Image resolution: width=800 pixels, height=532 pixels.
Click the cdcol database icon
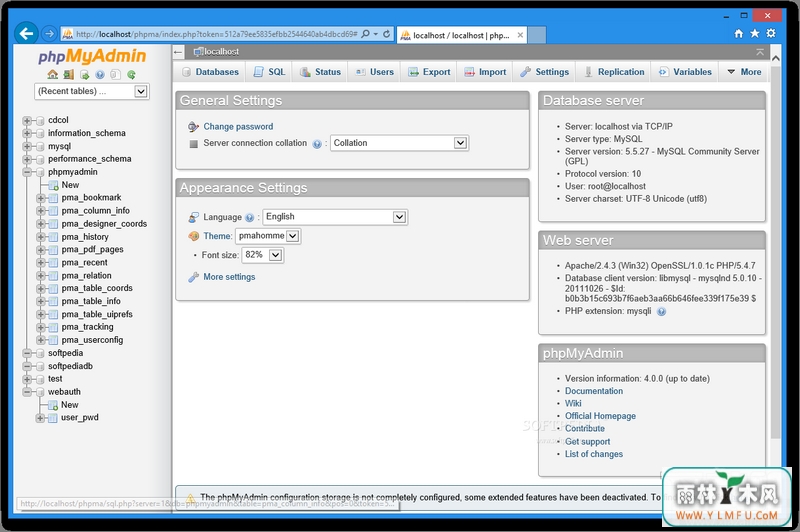(x=40, y=120)
